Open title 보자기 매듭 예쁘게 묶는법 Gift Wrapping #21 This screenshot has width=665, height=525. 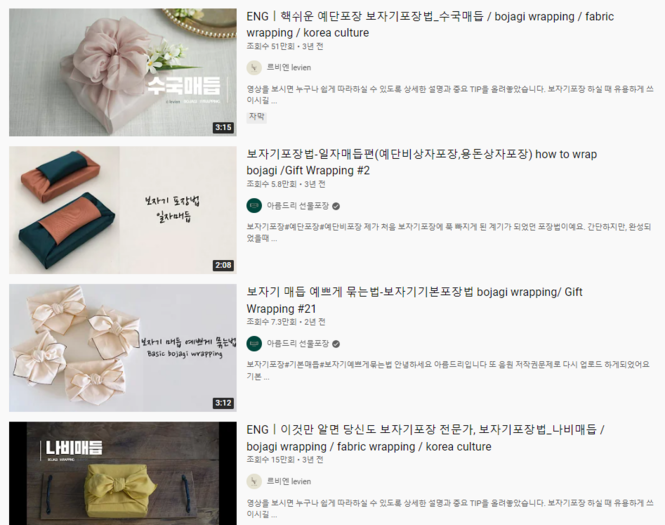pyautogui.click(x=414, y=300)
